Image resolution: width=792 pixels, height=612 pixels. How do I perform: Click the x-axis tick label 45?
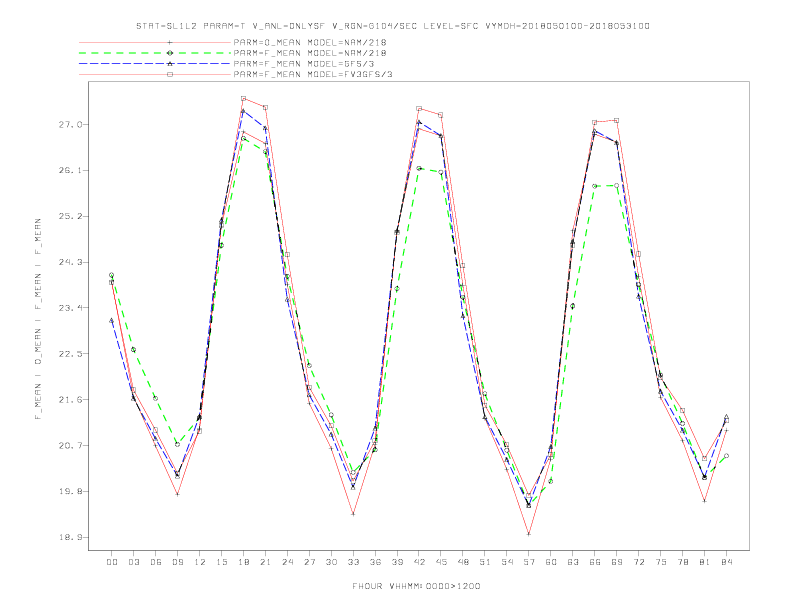[441, 562]
